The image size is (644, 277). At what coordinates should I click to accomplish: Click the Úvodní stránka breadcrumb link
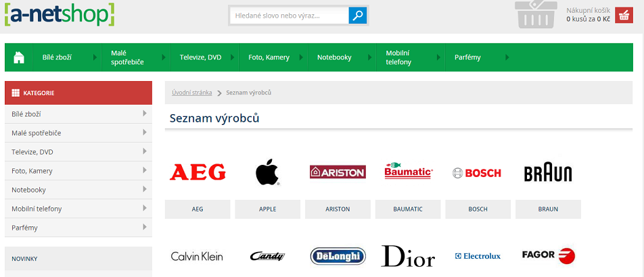click(x=192, y=93)
